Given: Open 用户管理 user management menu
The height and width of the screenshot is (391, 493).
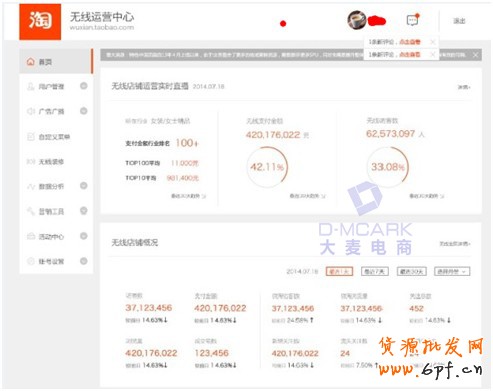Looking at the screenshot, I should click(56, 86).
